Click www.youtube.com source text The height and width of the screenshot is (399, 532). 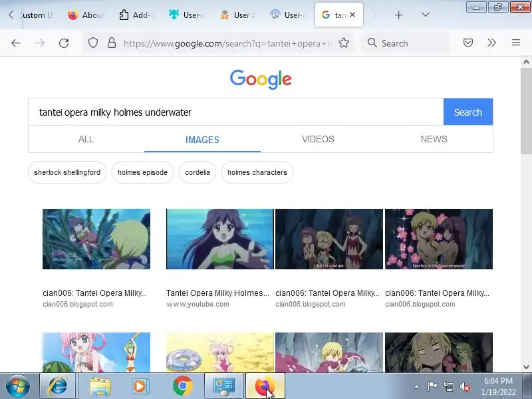[x=198, y=305]
